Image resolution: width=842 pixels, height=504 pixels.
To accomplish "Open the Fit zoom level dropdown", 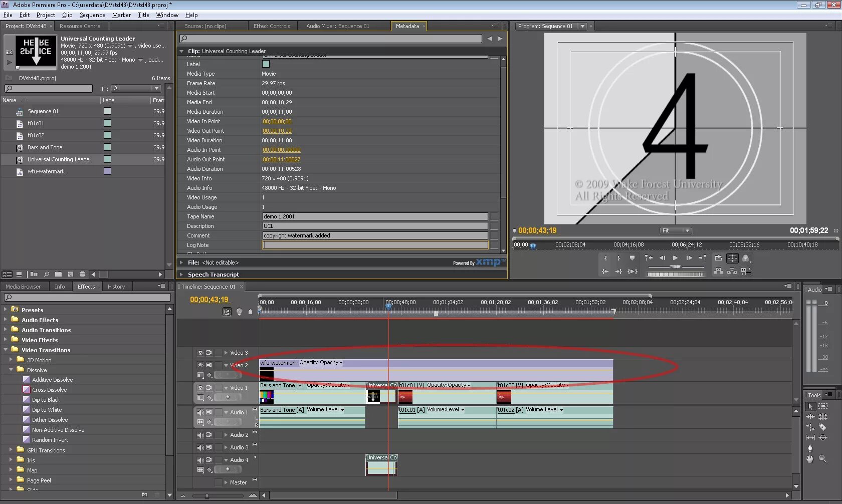I will pos(676,230).
